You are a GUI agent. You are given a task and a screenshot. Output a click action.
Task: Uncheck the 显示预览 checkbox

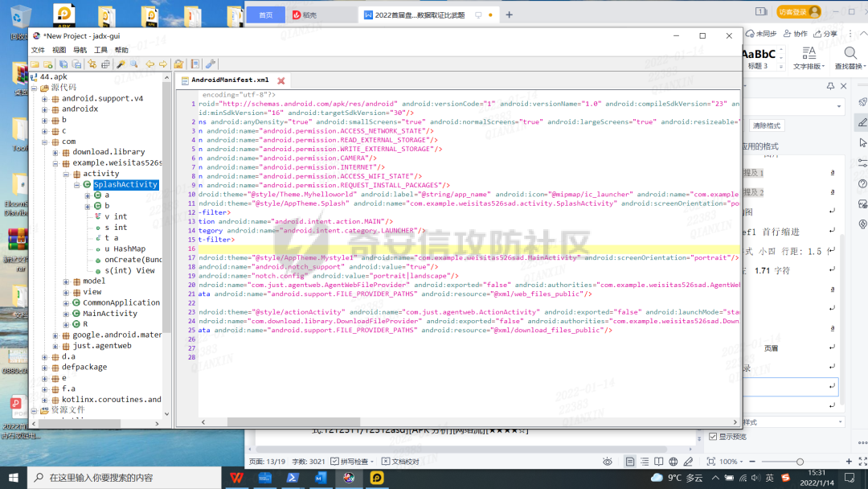713,437
